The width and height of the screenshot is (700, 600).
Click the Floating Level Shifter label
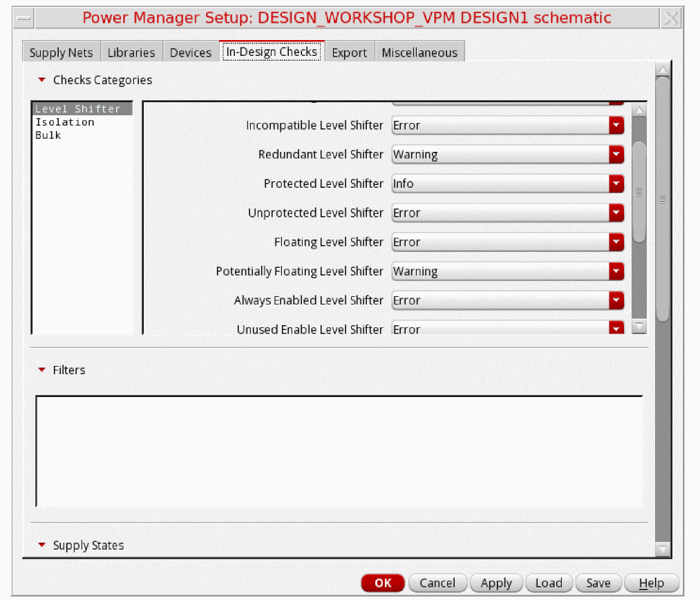[328, 242]
